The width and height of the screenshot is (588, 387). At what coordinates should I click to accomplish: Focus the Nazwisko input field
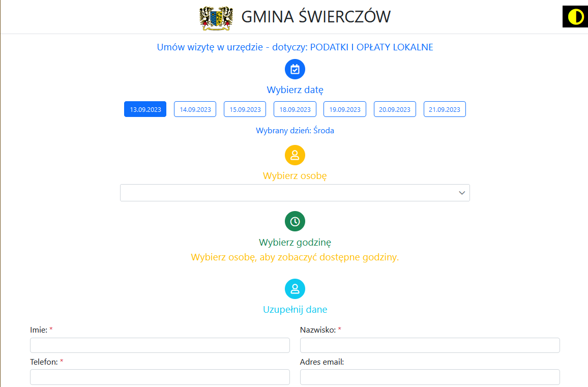point(430,345)
